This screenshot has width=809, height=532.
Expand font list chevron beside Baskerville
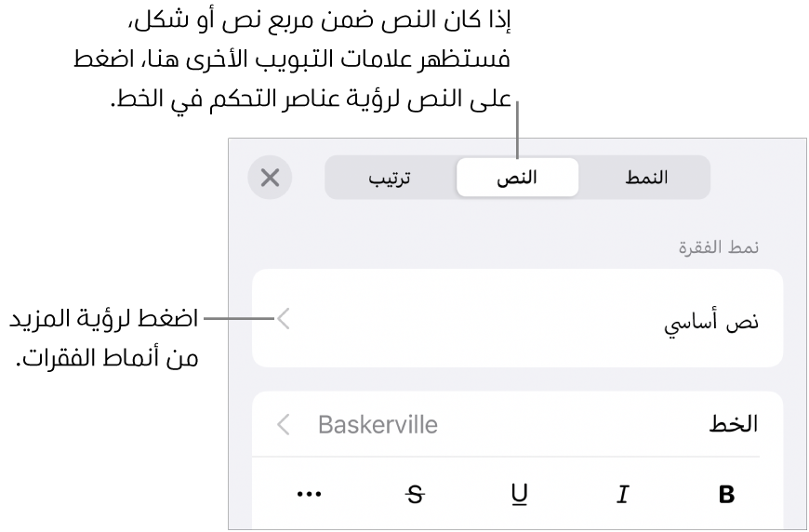(x=285, y=425)
